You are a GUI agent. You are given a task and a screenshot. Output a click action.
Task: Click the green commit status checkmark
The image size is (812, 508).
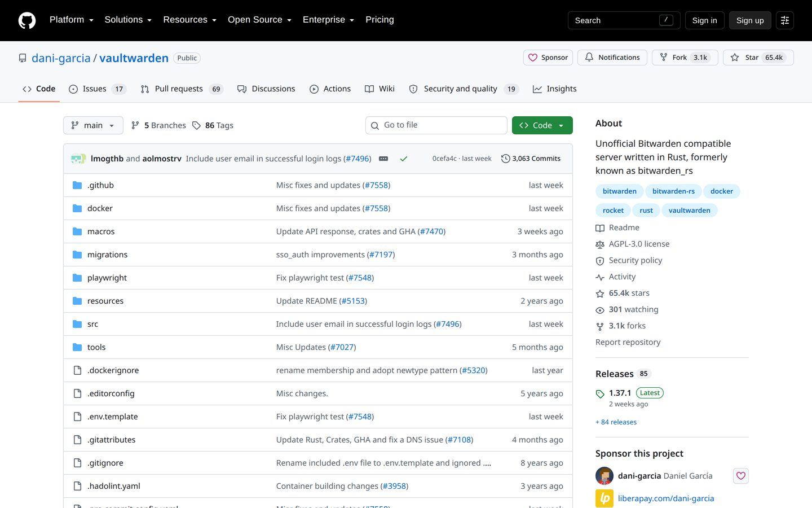point(404,159)
